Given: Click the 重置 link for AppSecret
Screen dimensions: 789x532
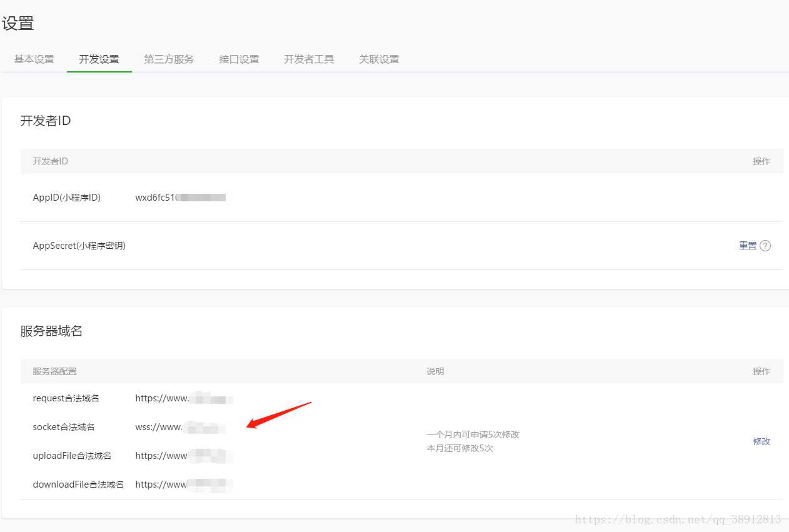Looking at the screenshot, I should (x=748, y=246).
